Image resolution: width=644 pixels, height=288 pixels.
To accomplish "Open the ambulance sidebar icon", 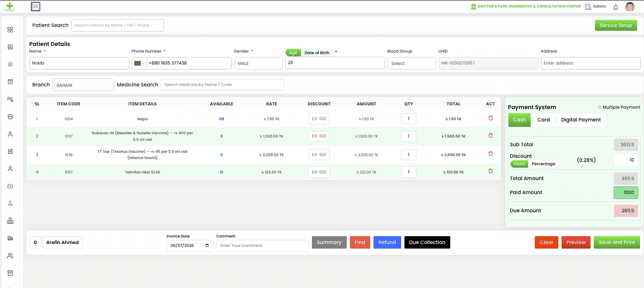I will tap(10, 238).
